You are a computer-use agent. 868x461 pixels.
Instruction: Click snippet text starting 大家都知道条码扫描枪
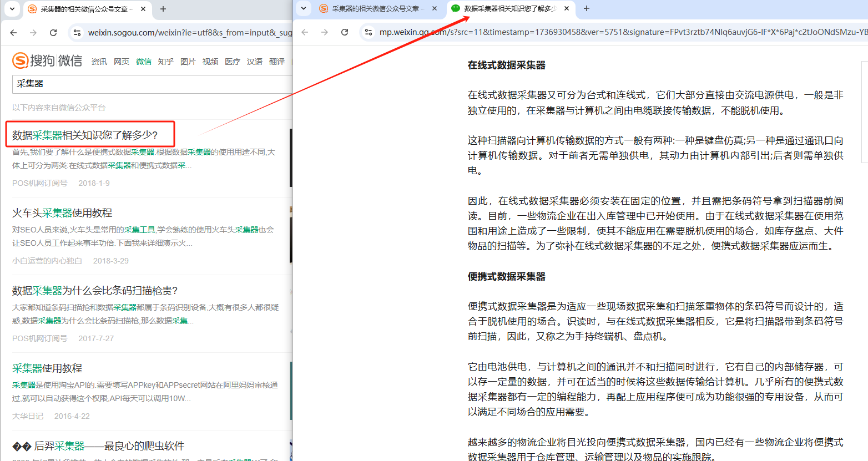tap(145, 314)
